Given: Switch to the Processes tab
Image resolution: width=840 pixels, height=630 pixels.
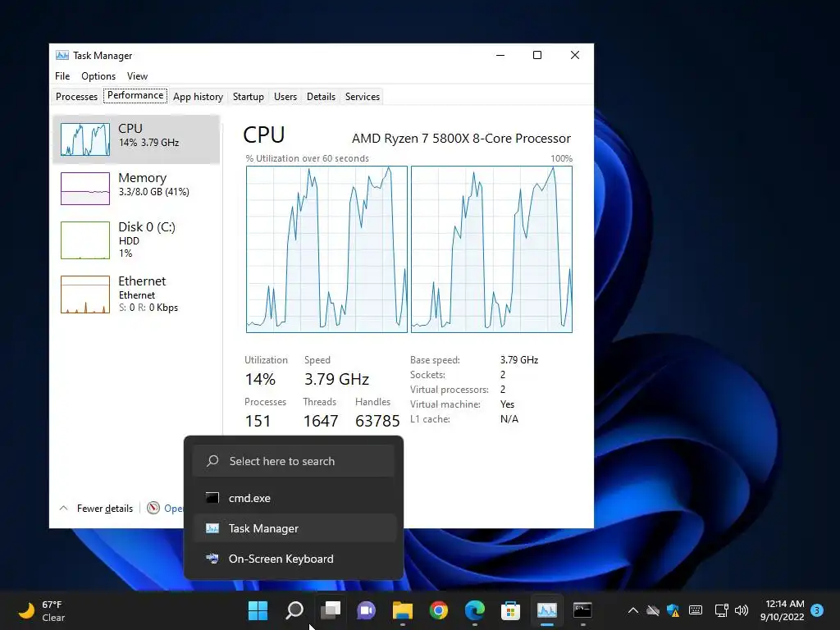Looking at the screenshot, I should pyautogui.click(x=76, y=97).
